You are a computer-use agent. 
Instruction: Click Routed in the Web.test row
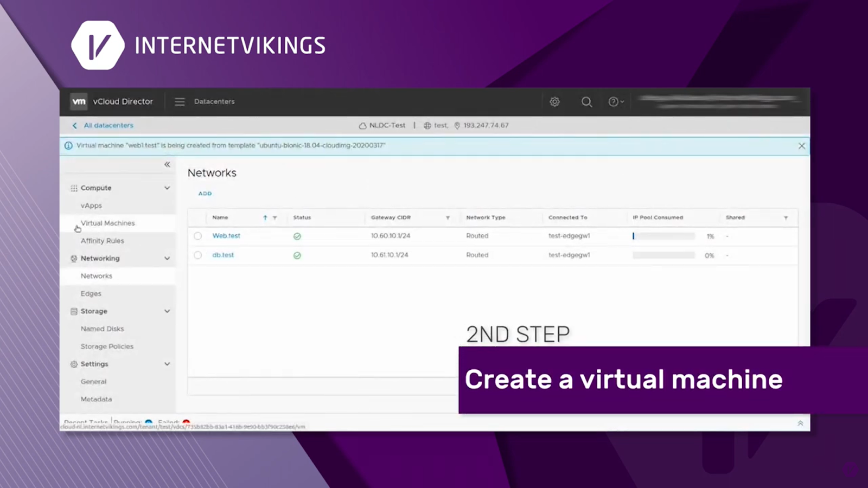(x=477, y=236)
